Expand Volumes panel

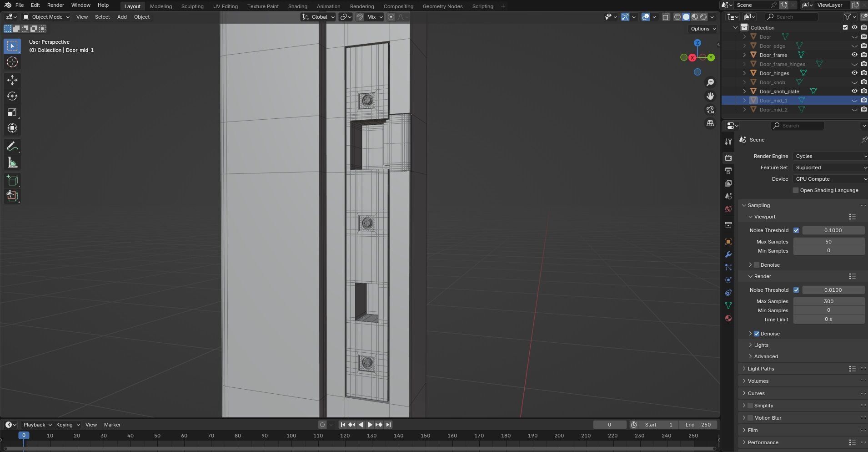coord(758,381)
